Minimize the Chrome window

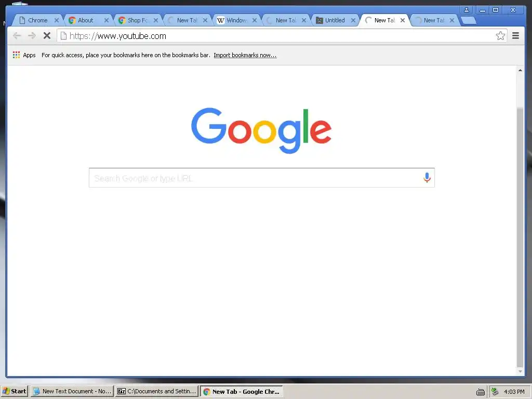[482, 10]
